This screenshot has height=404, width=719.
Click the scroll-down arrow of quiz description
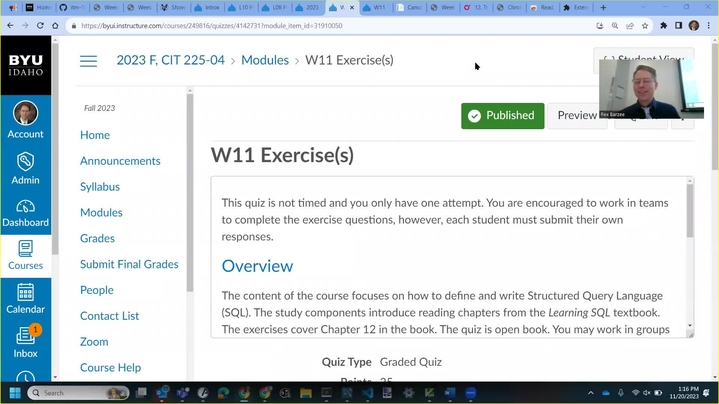[x=690, y=326]
